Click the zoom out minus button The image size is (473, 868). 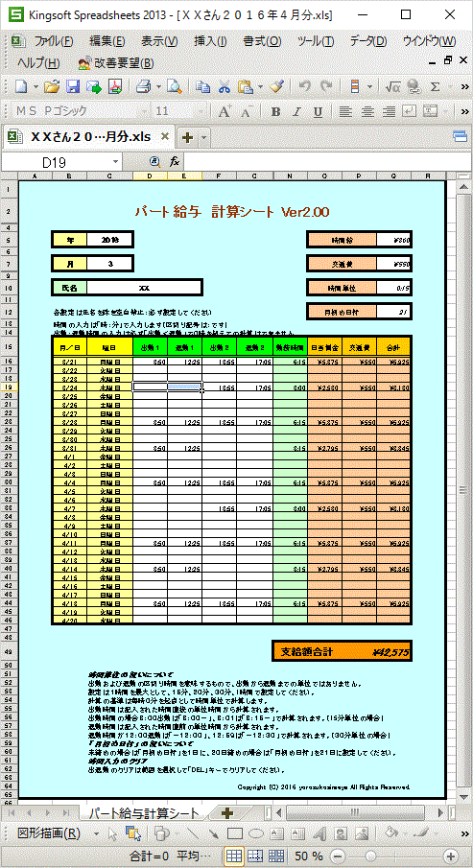339,856
